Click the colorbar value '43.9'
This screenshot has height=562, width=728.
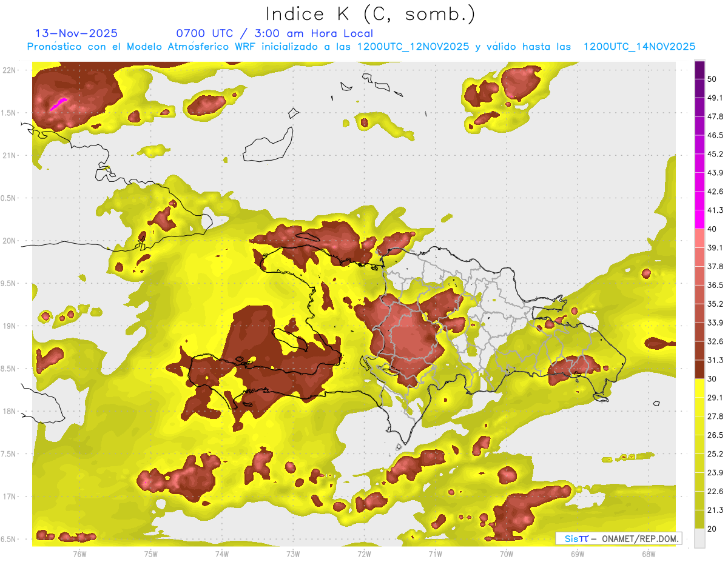(715, 173)
